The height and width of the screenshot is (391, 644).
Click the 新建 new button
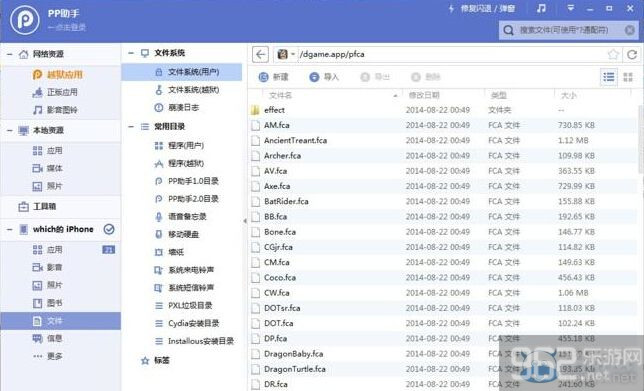tap(274, 77)
